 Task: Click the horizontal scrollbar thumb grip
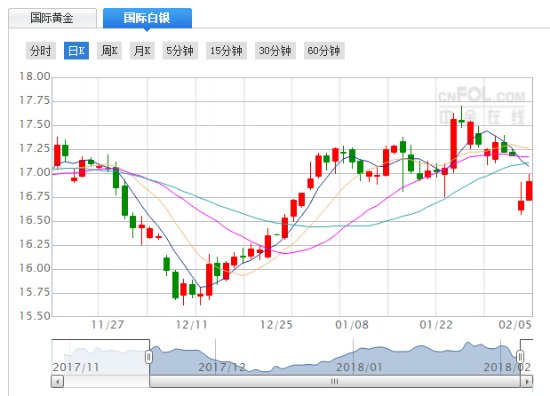pos(335,381)
